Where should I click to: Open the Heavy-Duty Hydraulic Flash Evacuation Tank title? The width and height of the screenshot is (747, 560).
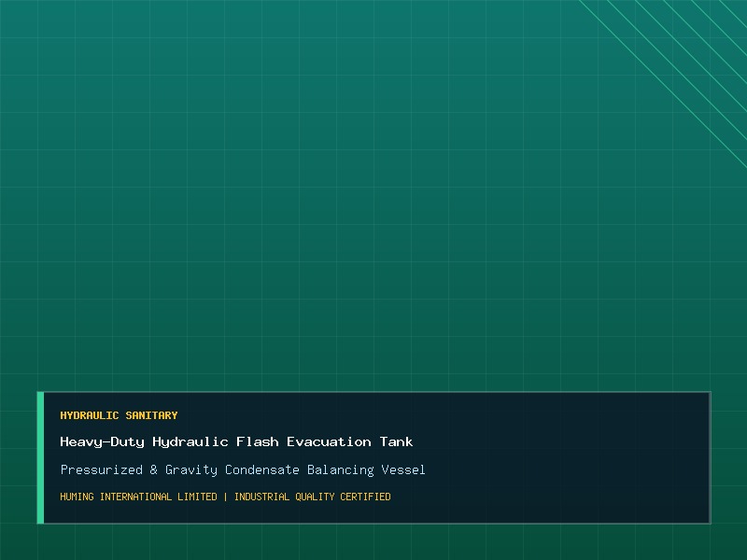point(236,441)
